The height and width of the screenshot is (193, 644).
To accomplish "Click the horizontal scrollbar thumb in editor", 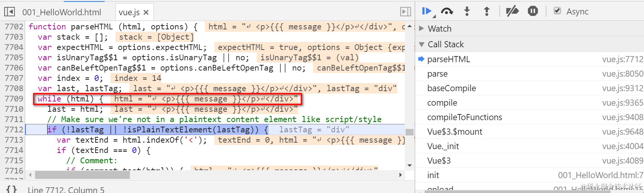I will [82, 175].
